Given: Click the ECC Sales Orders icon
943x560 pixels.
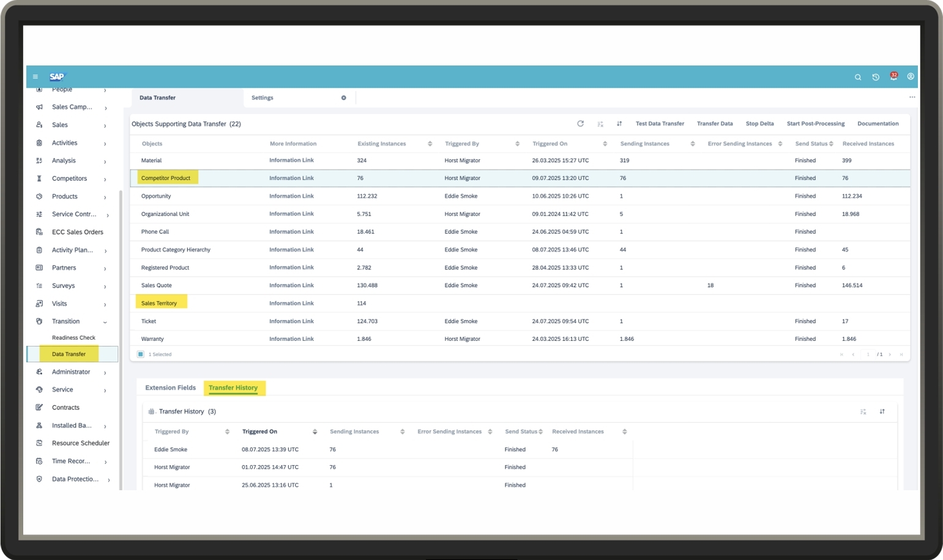Looking at the screenshot, I should 39,232.
